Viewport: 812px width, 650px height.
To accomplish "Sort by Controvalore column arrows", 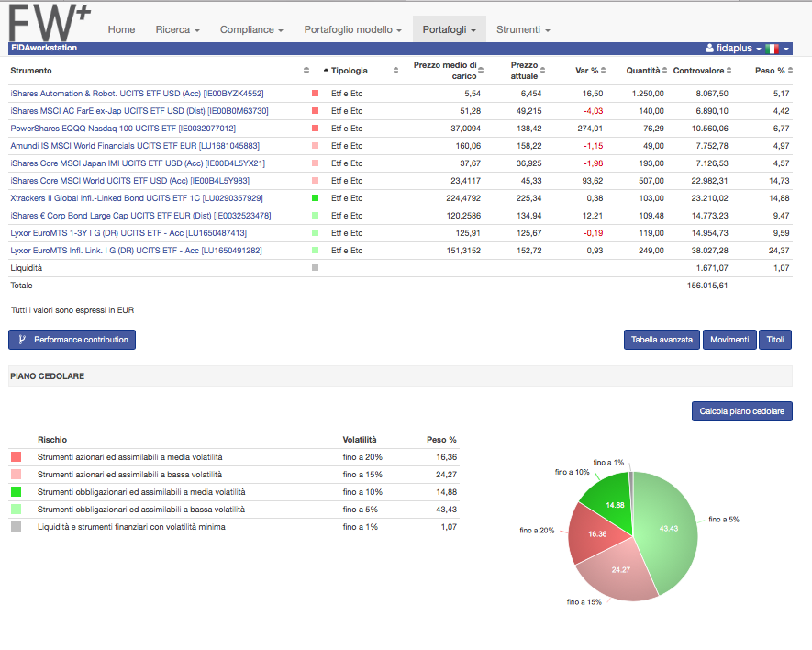I will pos(729,71).
